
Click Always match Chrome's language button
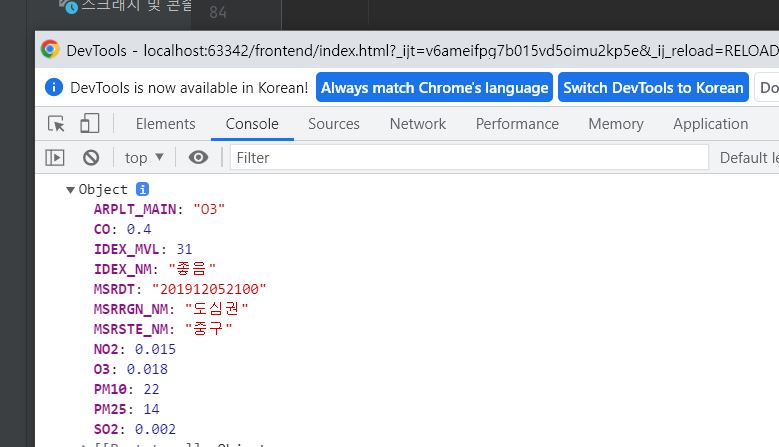pyautogui.click(x=434, y=87)
